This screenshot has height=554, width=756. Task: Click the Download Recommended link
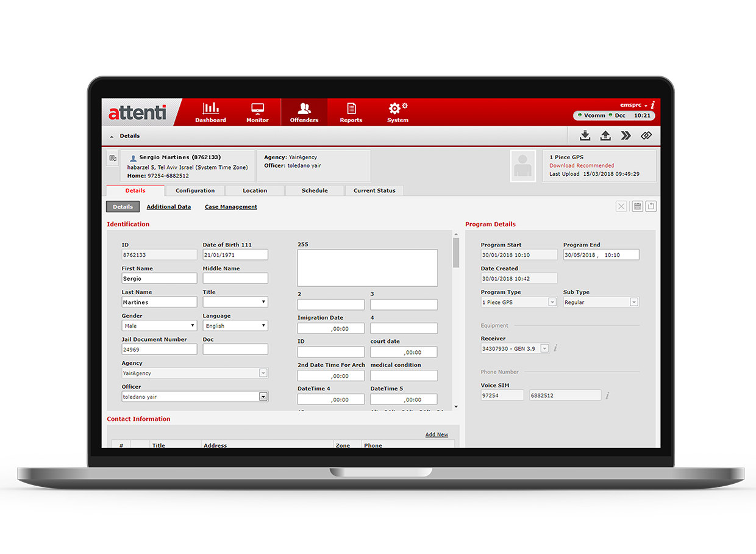pos(581,165)
